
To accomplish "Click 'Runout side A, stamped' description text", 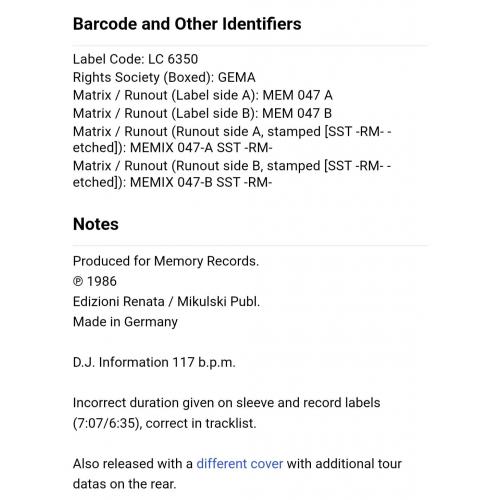I will tap(248, 131).
